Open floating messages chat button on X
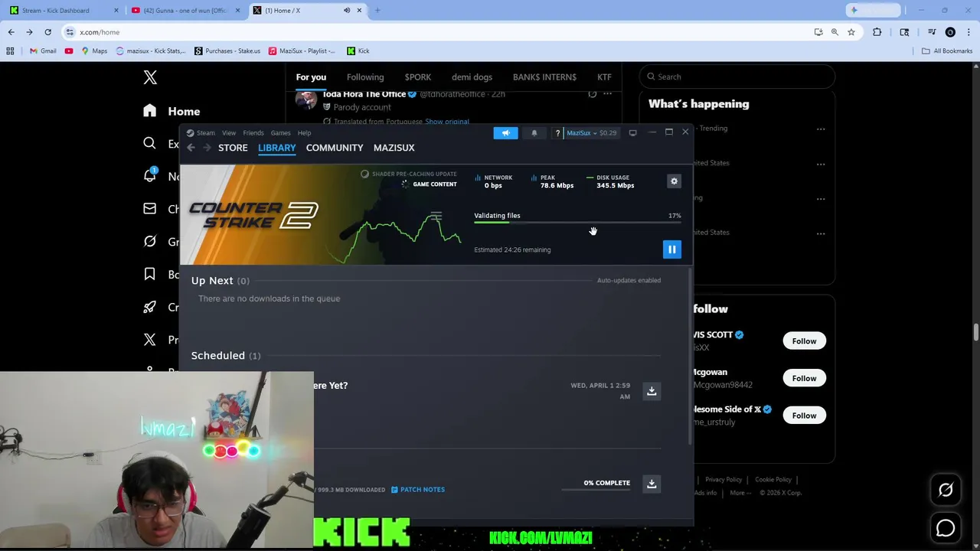The height and width of the screenshot is (551, 980). (946, 528)
